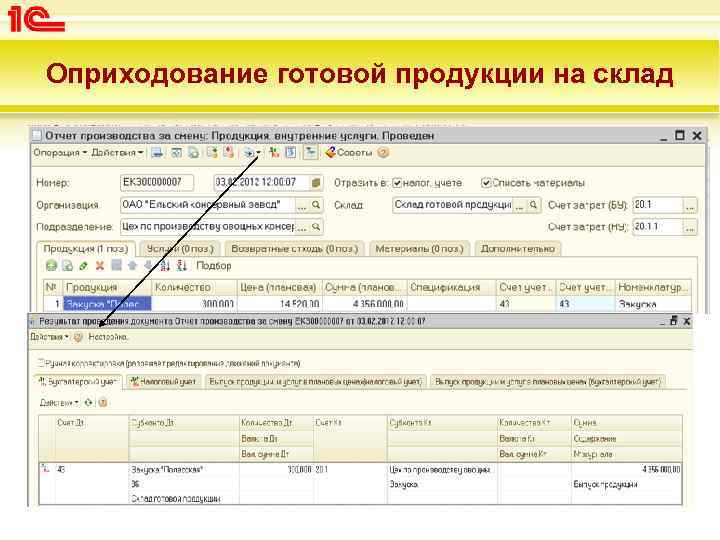Open selection ellipsis for Организация field
Image resolution: width=720 pixels, height=540 pixels.
pos(302,205)
